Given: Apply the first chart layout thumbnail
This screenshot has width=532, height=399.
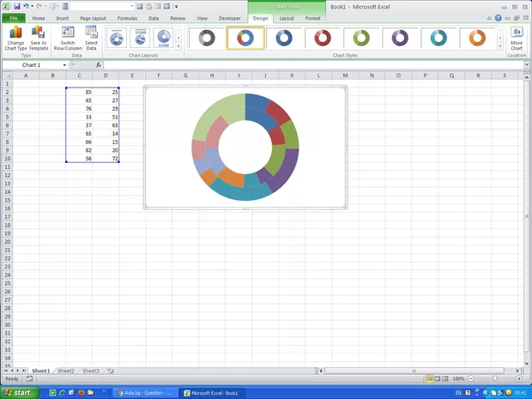Looking at the screenshot, I should [x=117, y=38].
